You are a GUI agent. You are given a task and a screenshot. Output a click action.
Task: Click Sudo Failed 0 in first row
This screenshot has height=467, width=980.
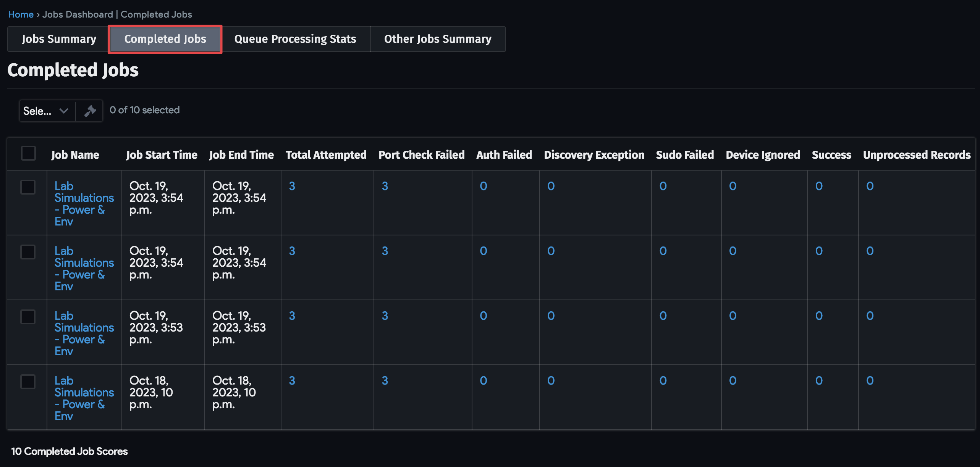point(663,186)
